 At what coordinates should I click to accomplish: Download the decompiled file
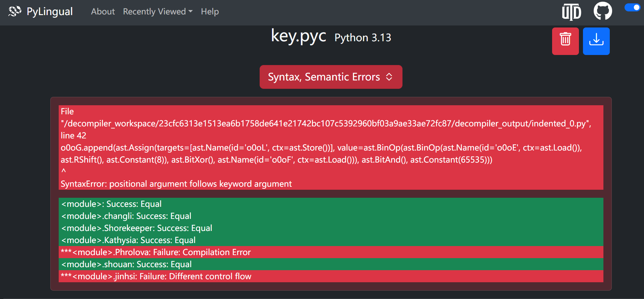[x=596, y=41]
